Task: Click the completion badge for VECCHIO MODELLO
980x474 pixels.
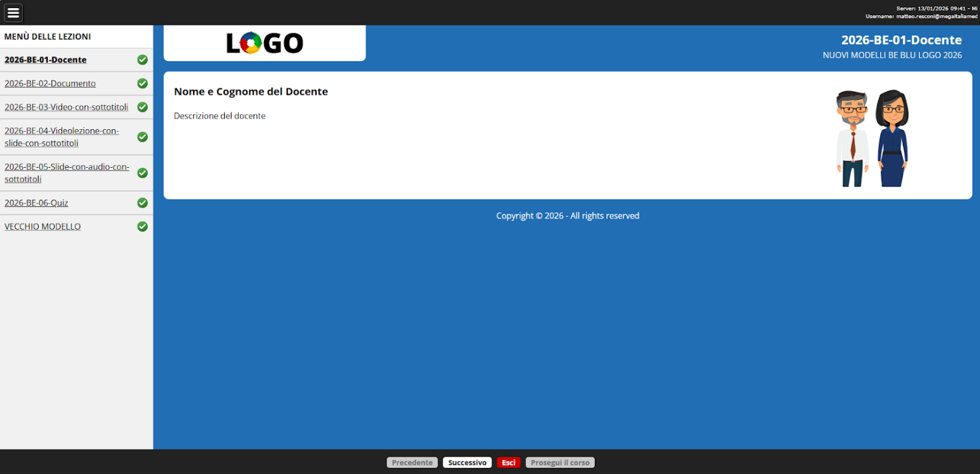Action: point(142,226)
